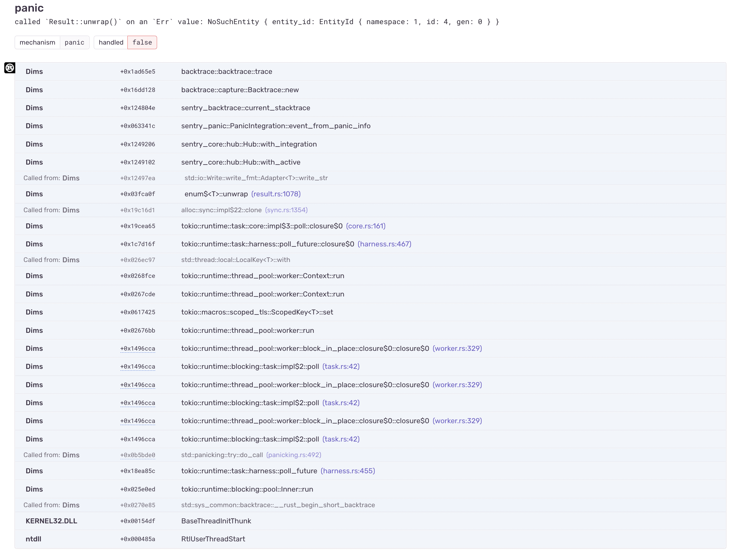Click the Rust logo icon beside the stack trace
The width and height of the screenshot is (737, 560).
[x=9, y=68]
